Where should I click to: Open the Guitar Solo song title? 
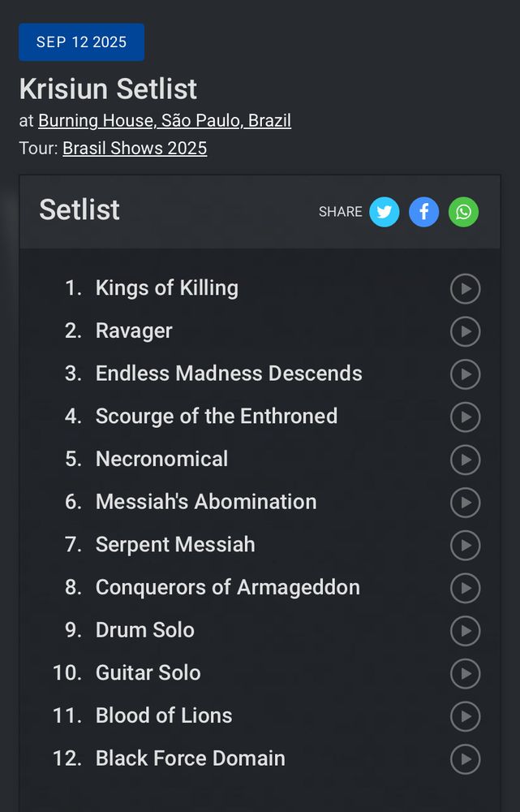tap(148, 672)
